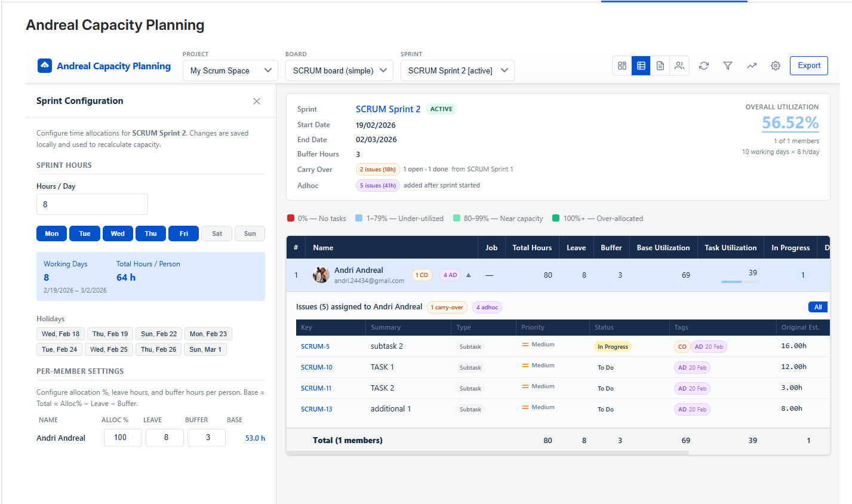The image size is (852, 504).
Task: Select the table view icon
Action: tap(641, 65)
